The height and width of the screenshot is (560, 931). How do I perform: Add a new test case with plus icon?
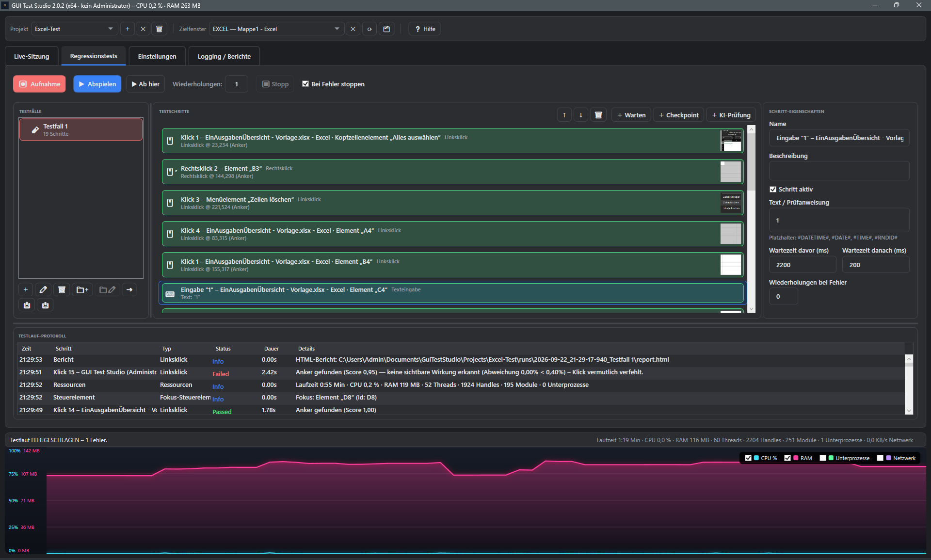[26, 290]
